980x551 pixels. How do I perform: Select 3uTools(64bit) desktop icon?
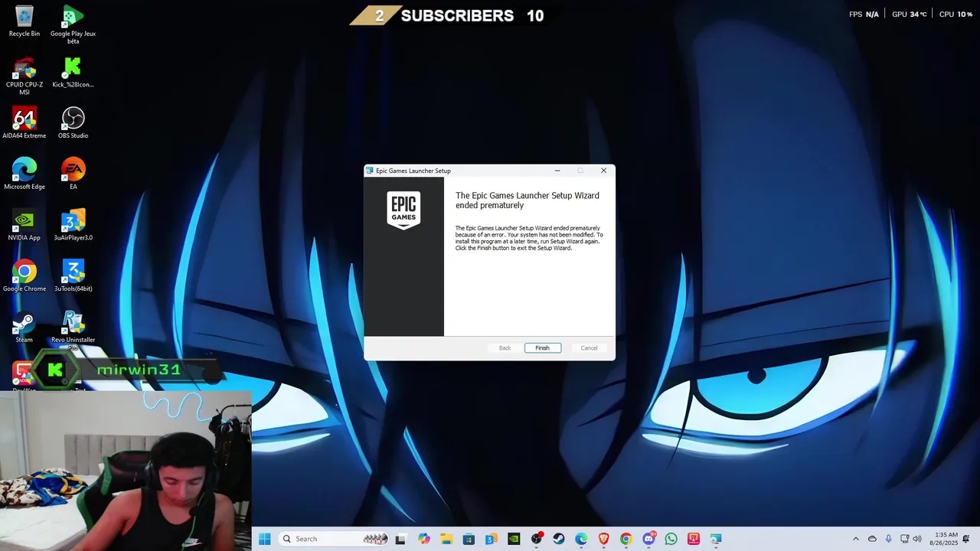[x=73, y=275]
